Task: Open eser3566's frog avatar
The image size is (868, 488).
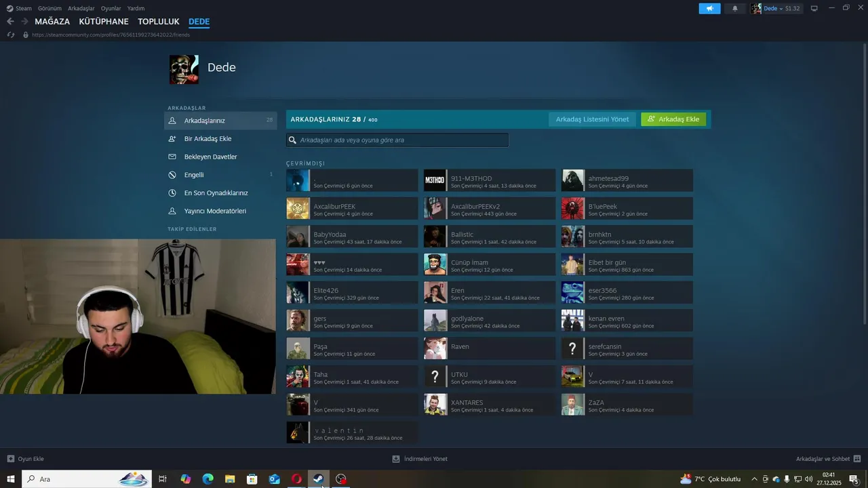Action: (573, 293)
